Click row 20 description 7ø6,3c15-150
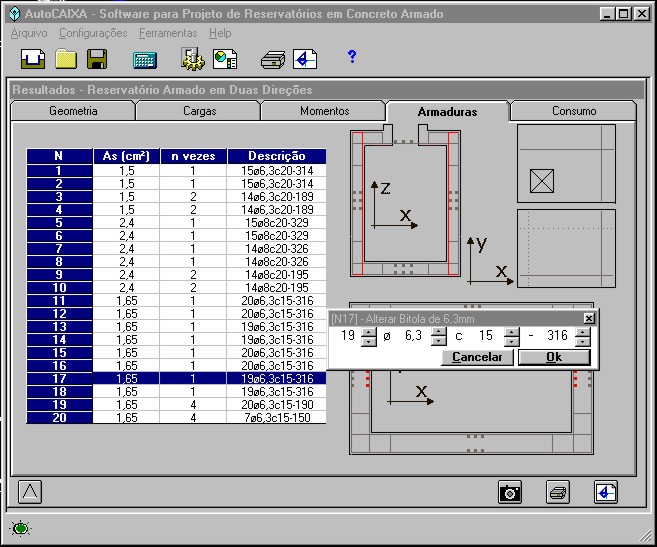Viewport: 657px width, 547px height. (277, 417)
